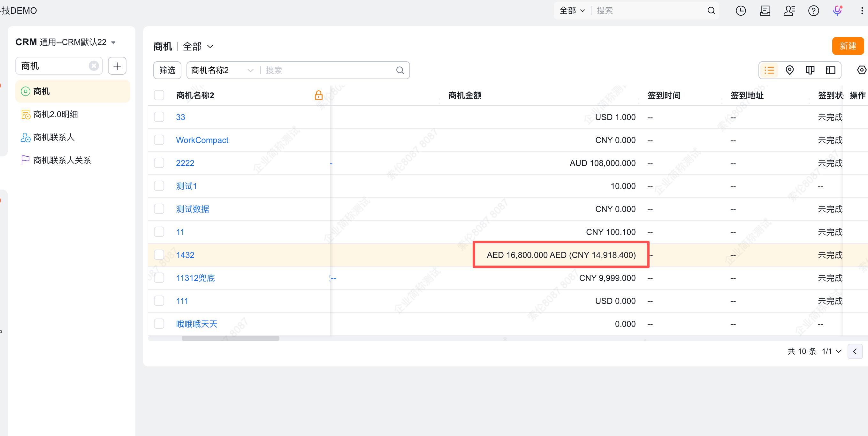Click the CNY 9,999.000 amount cell

[607, 278]
